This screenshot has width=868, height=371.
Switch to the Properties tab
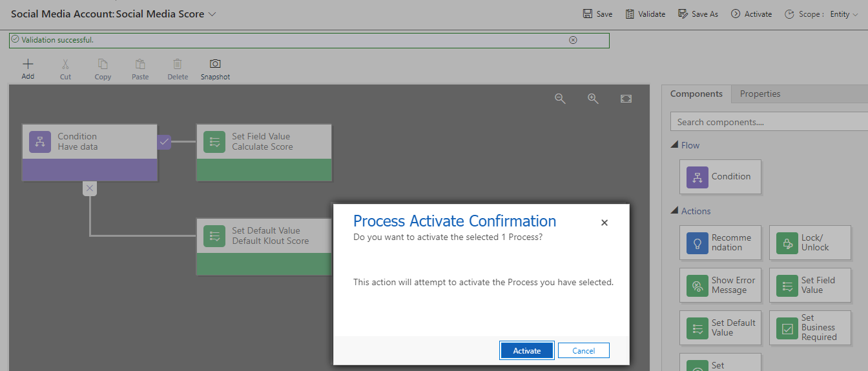click(x=760, y=94)
